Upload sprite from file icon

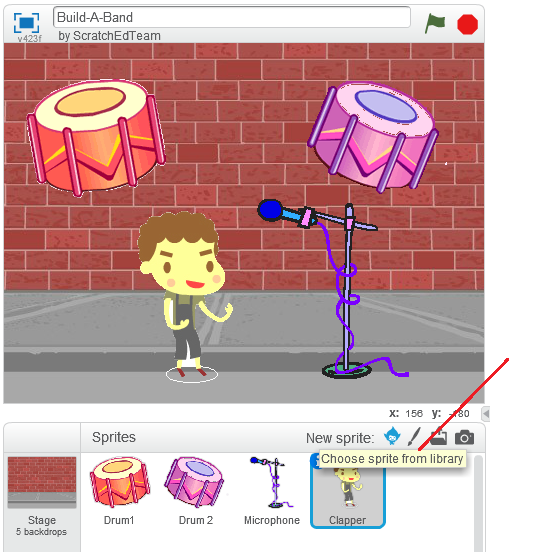(x=438, y=436)
